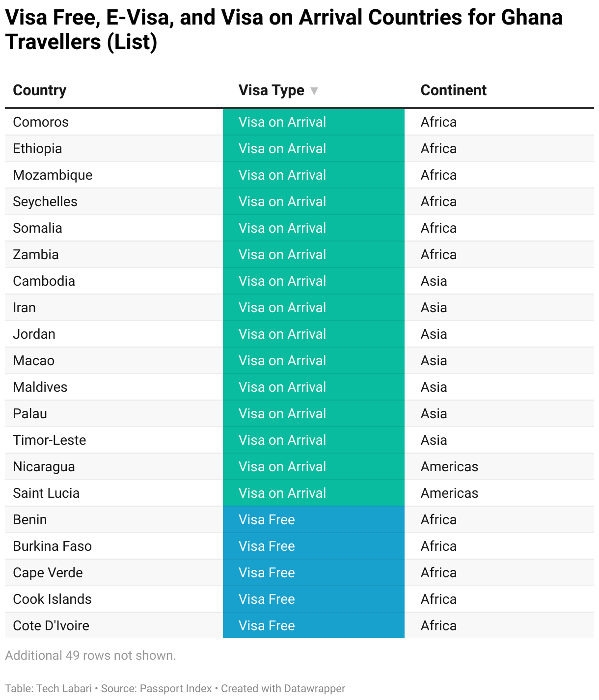Viewport: 599px width, 700px height.
Task: Sort table by Continent column header
Action: (x=453, y=90)
